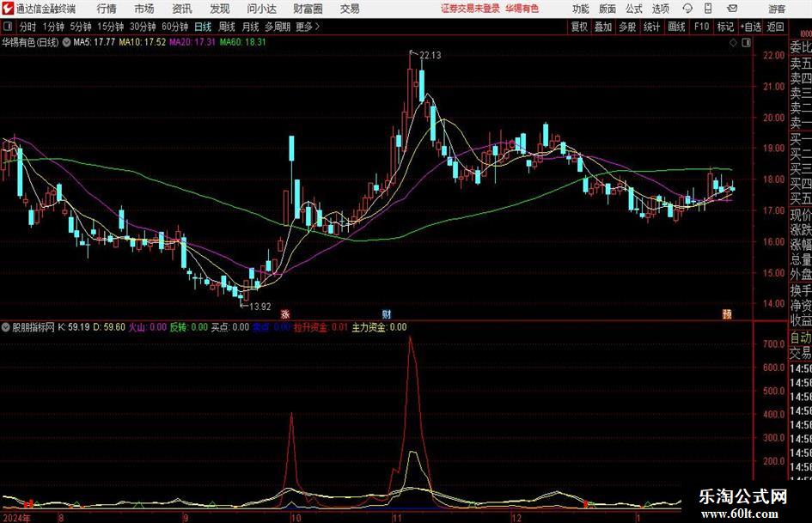The image size is (812, 523).
Task: Click the 主力资金: 0.00 indicator value
Action: (379, 327)
